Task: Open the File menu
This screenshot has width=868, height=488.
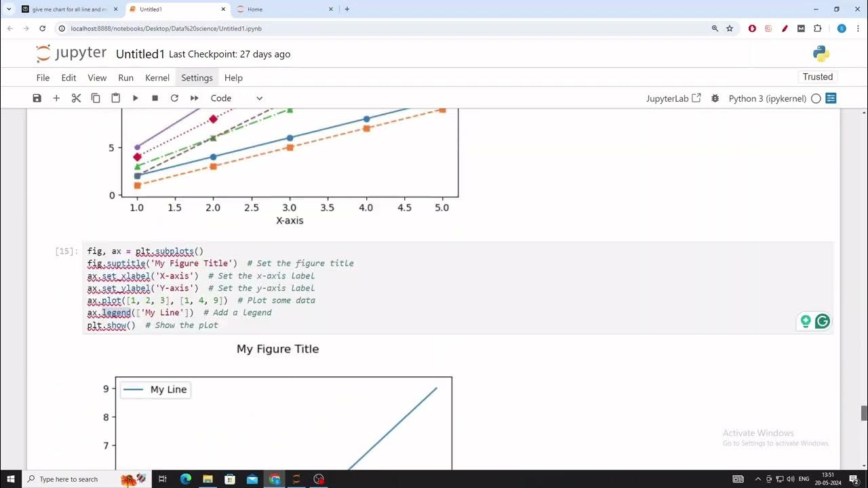Action: [x=43, y=78]
